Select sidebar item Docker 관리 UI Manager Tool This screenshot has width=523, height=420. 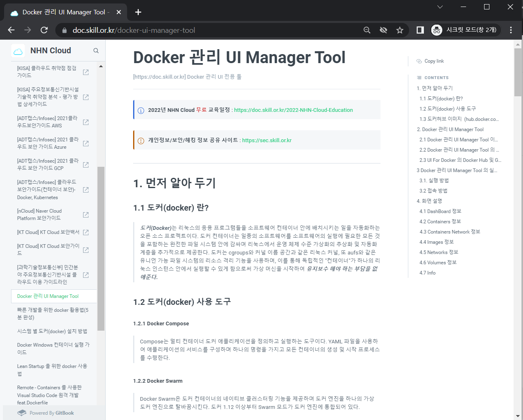pos(54,296)
